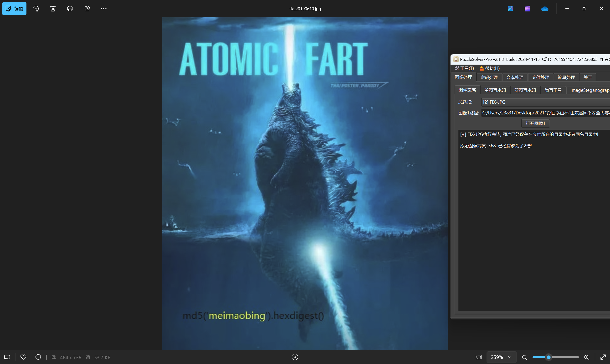Adjust the zoom slider handle

(549, 357)
